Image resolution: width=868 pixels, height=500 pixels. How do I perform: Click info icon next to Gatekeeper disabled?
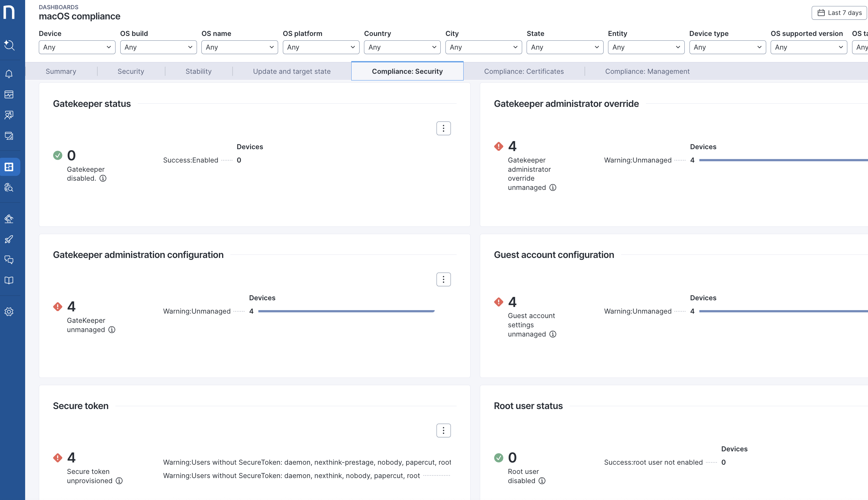[x=103, y=178]
